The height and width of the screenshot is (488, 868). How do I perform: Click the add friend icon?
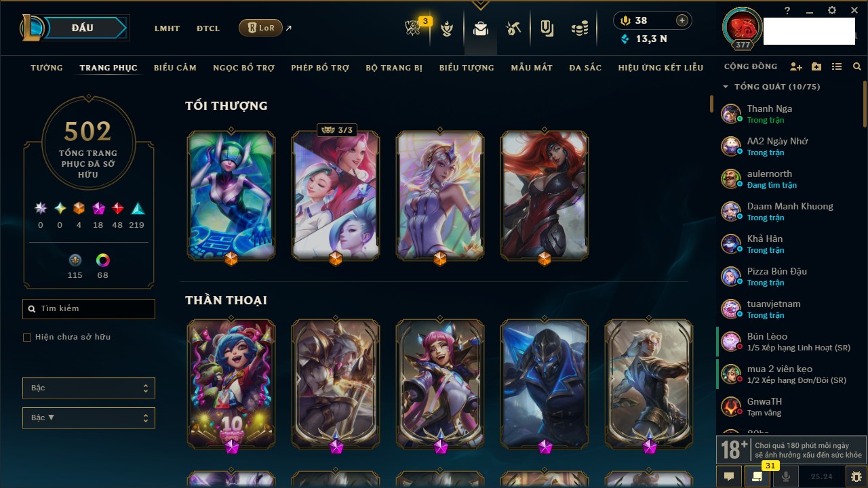(x=796, y=67)
